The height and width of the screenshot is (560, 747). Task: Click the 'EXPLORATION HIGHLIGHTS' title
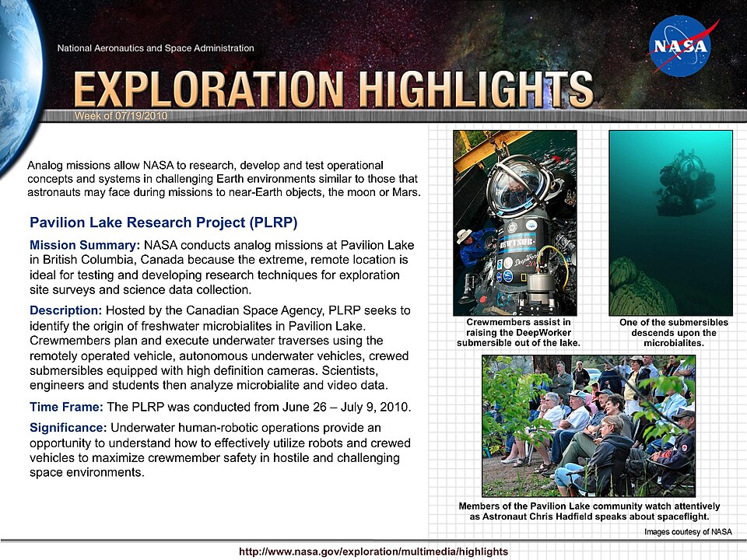pyautogui.click(x=334, y=89)
